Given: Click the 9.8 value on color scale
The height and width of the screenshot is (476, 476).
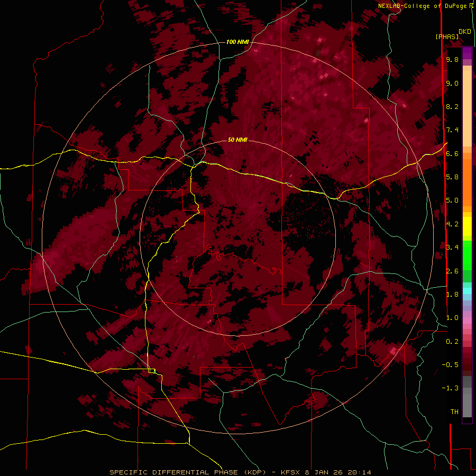Looking at the screenshot, I should coord(452,60).
